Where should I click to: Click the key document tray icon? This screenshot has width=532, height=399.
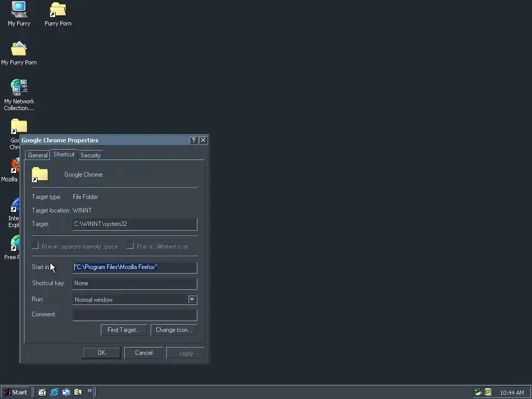click(488, 392)
